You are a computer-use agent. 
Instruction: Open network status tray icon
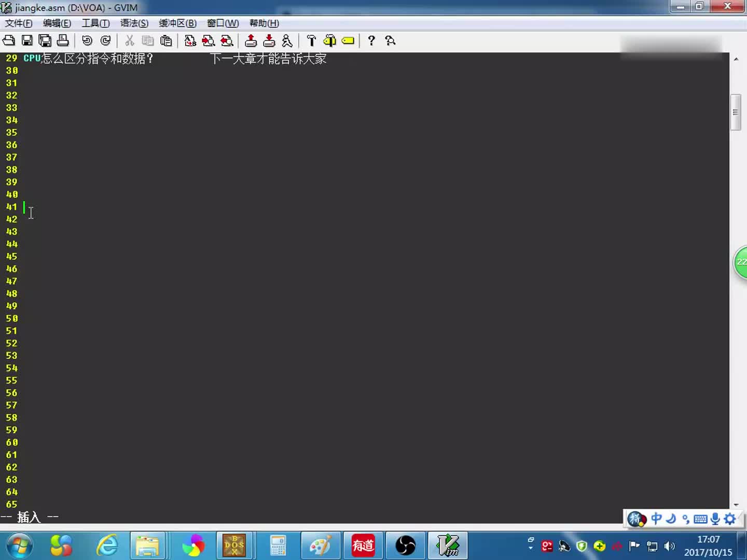point(652,546)
